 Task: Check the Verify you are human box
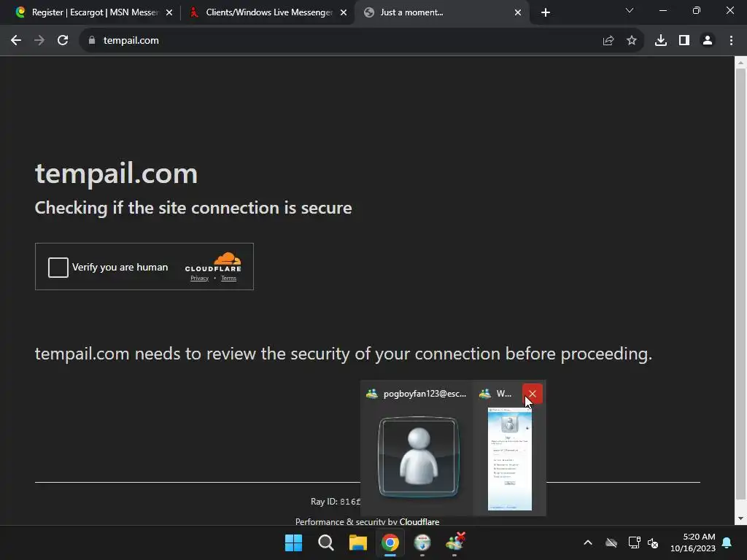click(58, 267)
